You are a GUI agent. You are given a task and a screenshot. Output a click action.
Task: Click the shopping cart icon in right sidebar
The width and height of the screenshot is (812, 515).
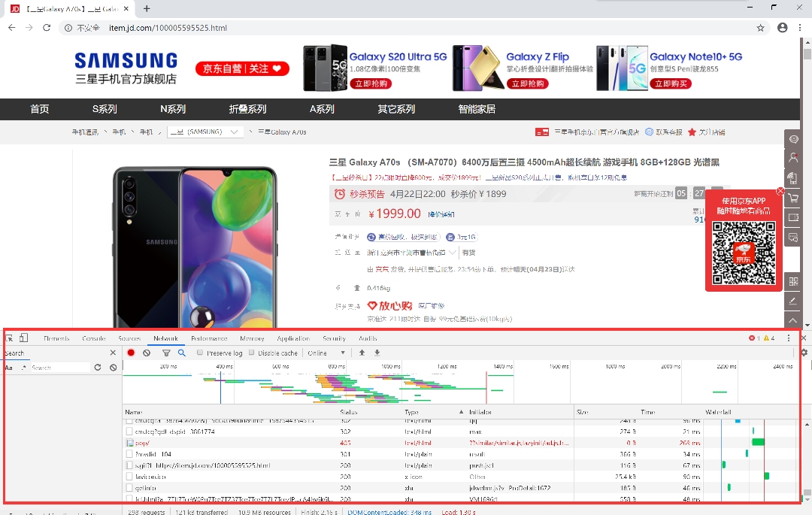click(x=793, y=198)
